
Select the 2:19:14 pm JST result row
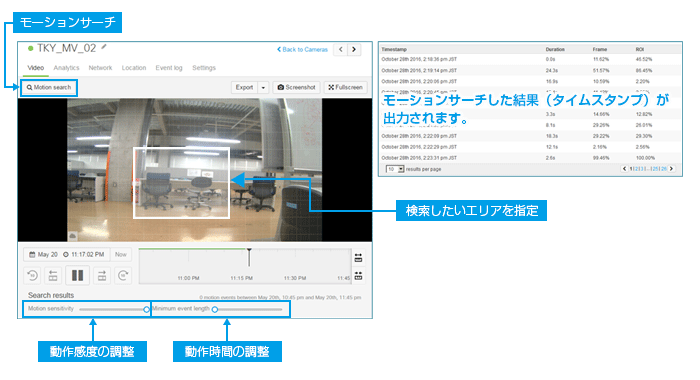(x=530, y=71)
